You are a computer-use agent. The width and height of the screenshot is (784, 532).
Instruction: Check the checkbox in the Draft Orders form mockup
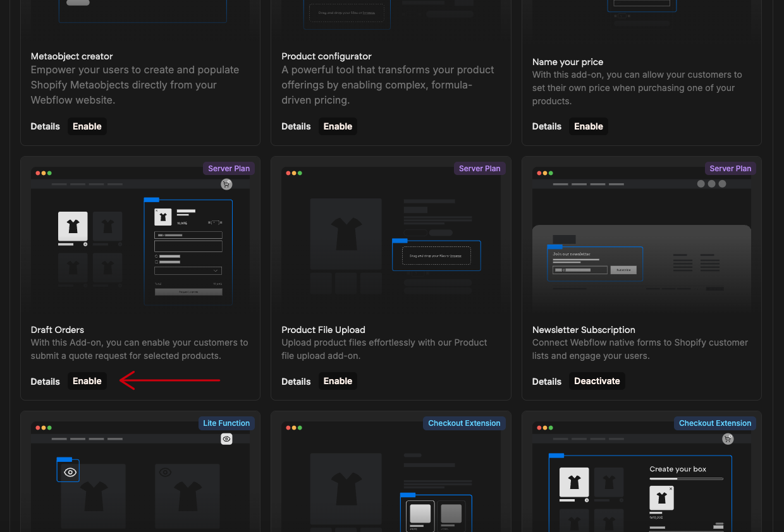tap(156, 262)
